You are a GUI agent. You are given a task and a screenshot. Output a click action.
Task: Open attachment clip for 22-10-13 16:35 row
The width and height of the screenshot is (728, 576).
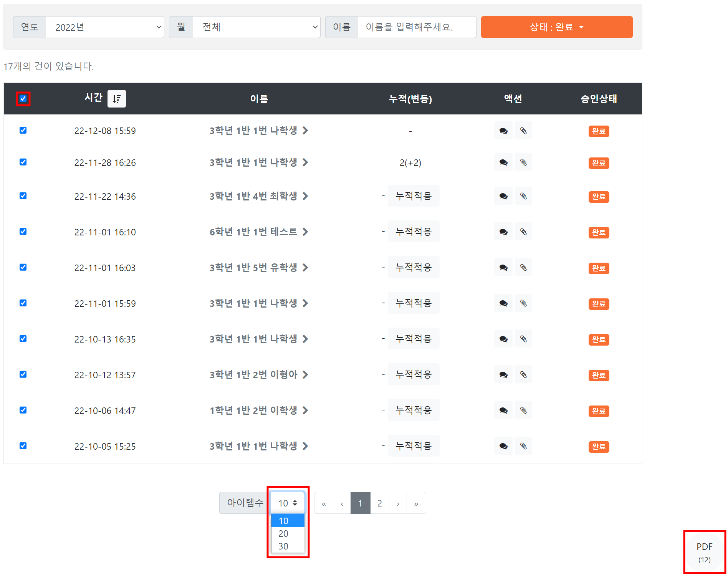pyautogui.click(x=523, y=339)
